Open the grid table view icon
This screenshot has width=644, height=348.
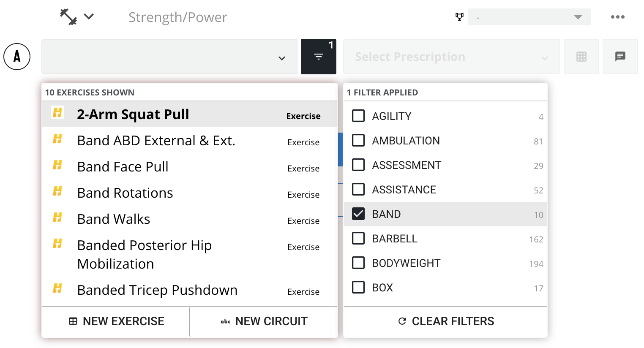pos(581,57)
